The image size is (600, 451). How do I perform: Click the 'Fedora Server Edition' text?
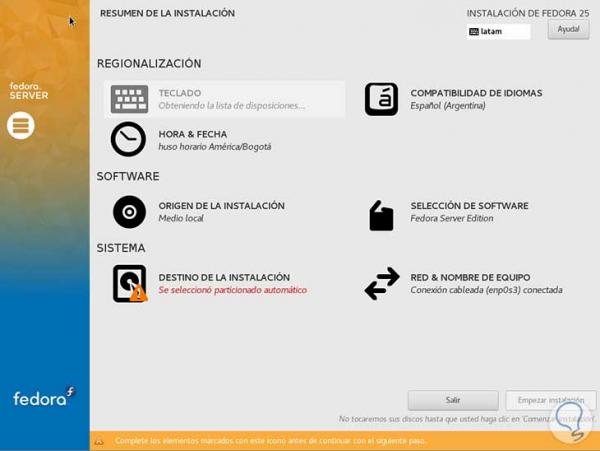coord(452,218)
